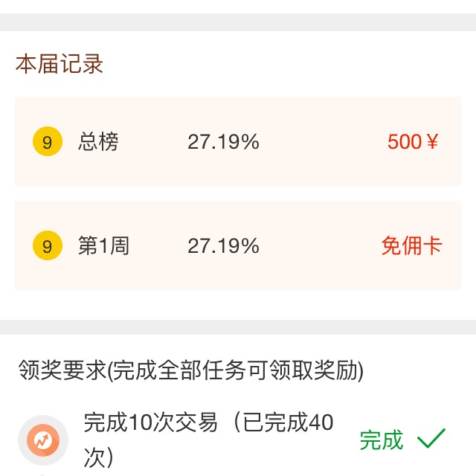The image size is (476, 476).
Task: Tap the yellow rank 9 badge beside 总榜
Action: (48, 141)
